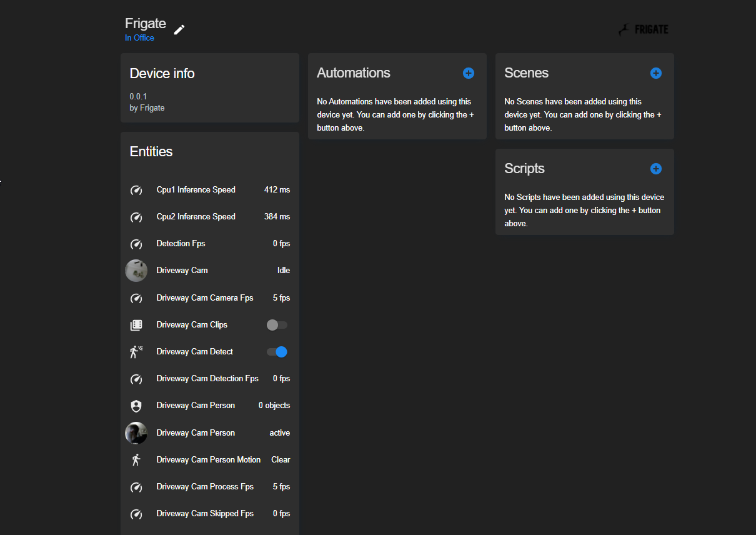Select the Driveway Cam Clips label
The height and width of the screenshot is (535, 756).
[x=192, y=325]
